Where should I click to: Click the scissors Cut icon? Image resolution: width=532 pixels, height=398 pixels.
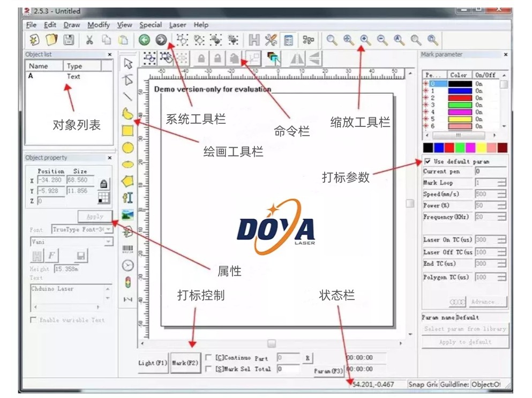[89, 40]
